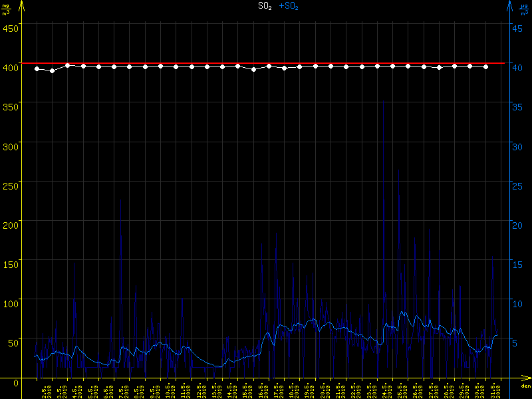532x399 pixels.
Task: Click the white SO2 legend label
Action: pyautogui.click(x=265, y=6)
